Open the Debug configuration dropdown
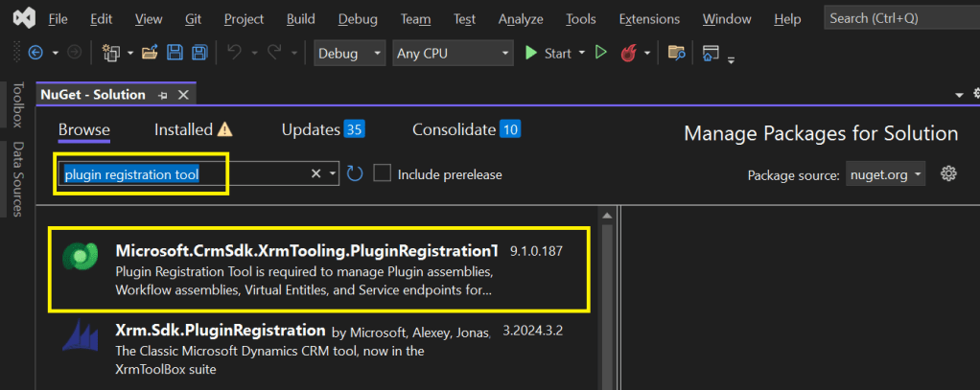 350,53
